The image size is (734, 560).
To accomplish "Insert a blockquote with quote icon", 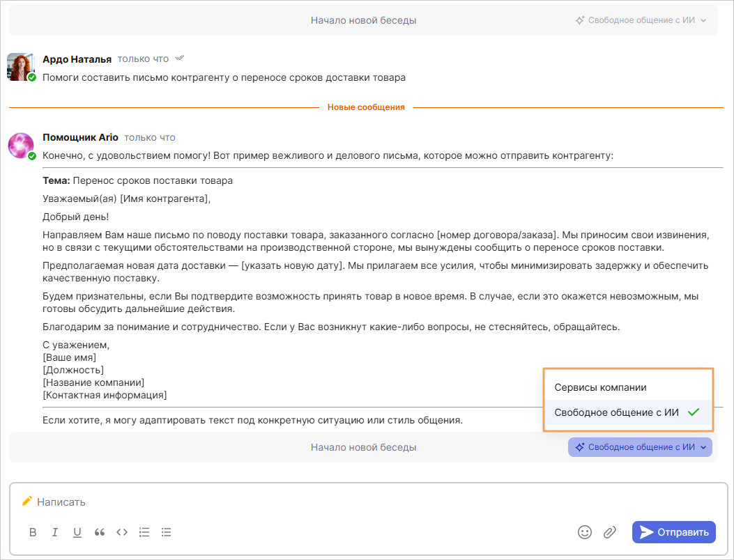I will point(100,532).
